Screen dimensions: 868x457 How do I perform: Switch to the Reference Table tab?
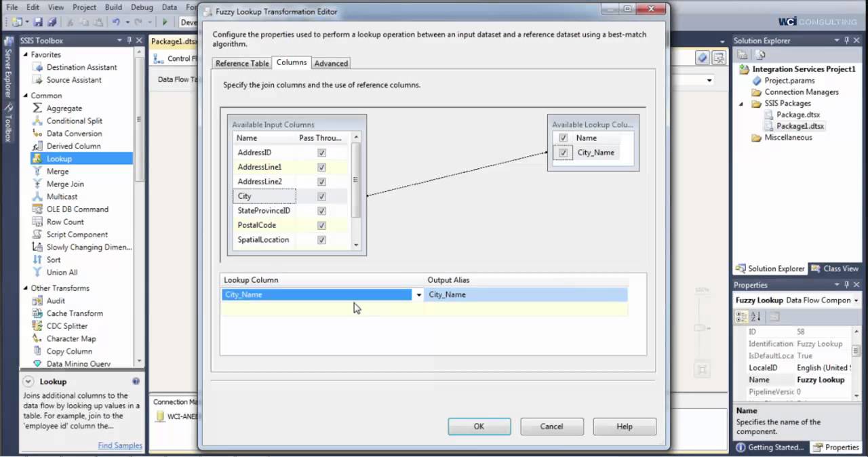pyautogui.click(x=241, y=63)
